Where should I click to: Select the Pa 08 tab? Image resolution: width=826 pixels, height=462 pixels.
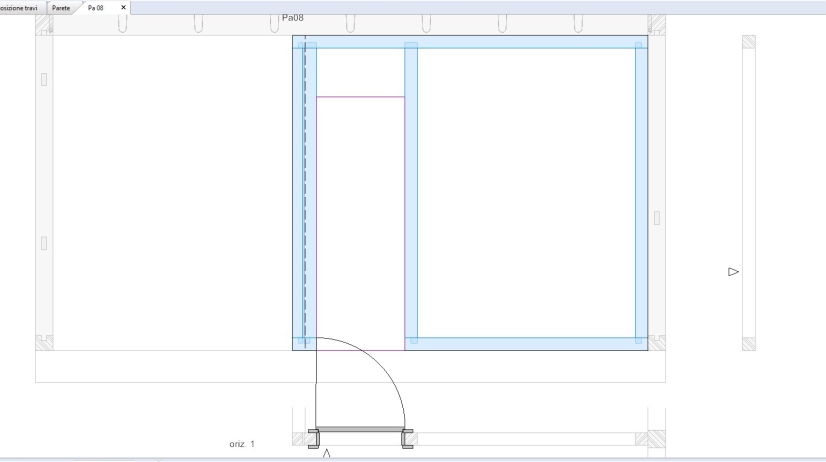[96, 7]
